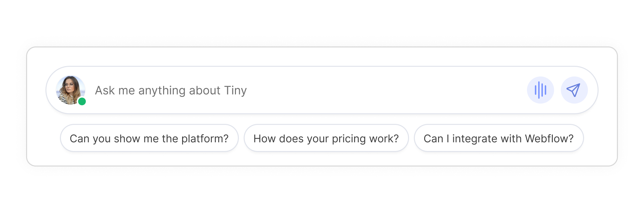Click the voice input waveform icon
The image size is (644, 212).
pyautogui.click(x=540, y=90)
